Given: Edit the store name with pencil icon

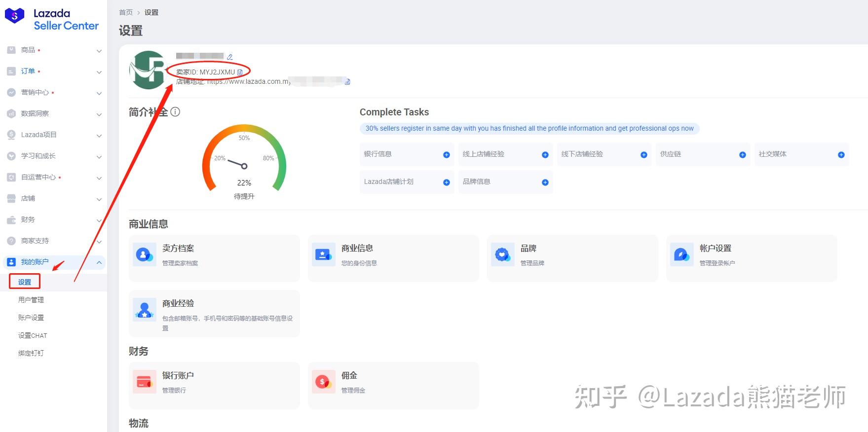Looking at the screenshot, I should pyautogui.click(x=229, y=57).
